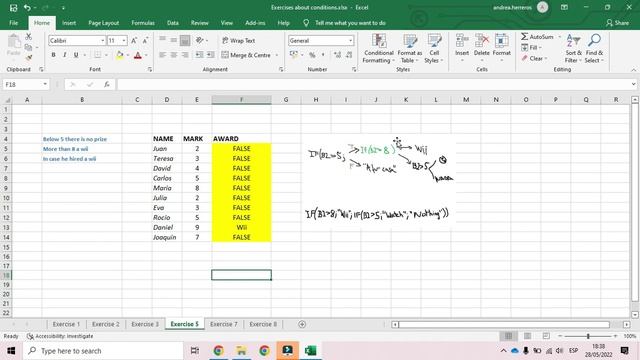Increase font size with large A icon
640x360 pixels.
tap(134, 40)
